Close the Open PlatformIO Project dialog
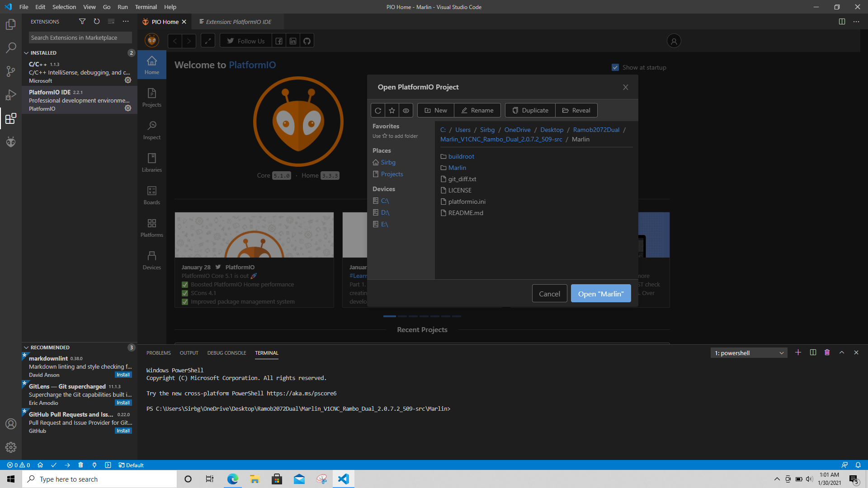Screen dimensions: 868x488 click(626, 87)
